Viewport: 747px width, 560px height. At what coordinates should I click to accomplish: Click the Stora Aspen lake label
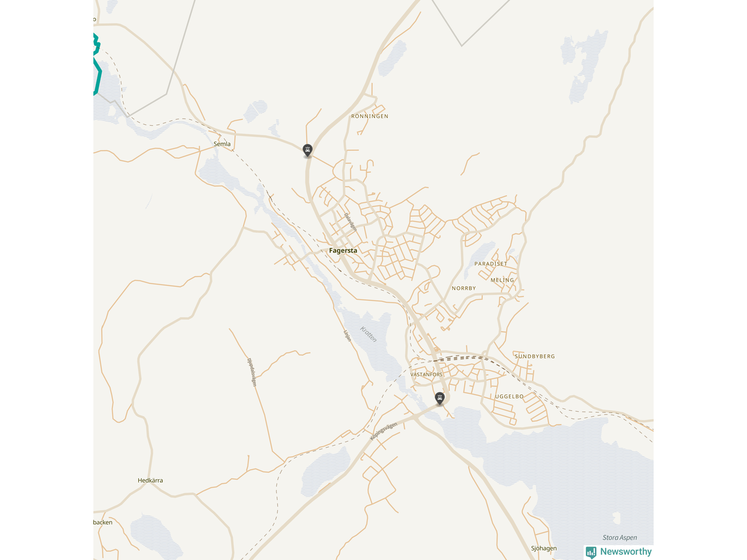click(620, 538)
